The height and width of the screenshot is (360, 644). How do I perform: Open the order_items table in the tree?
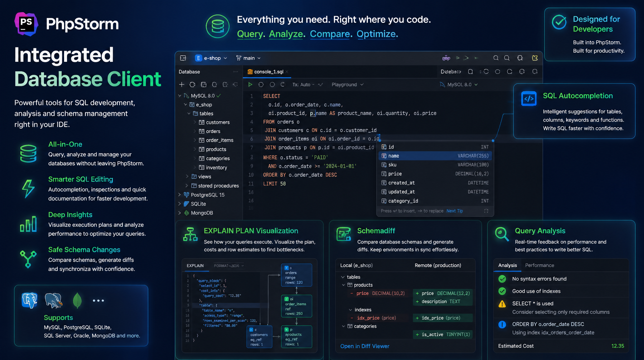click(x=216, y=140)
